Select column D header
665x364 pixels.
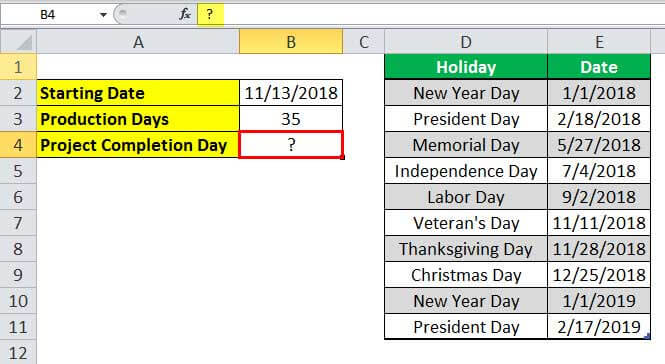(x=466, y=42)
